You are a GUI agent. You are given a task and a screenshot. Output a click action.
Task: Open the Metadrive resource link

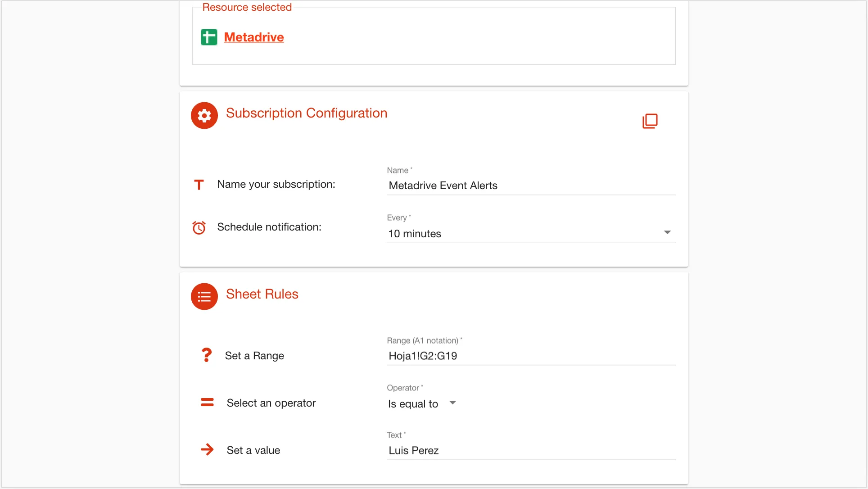[254, 37]
